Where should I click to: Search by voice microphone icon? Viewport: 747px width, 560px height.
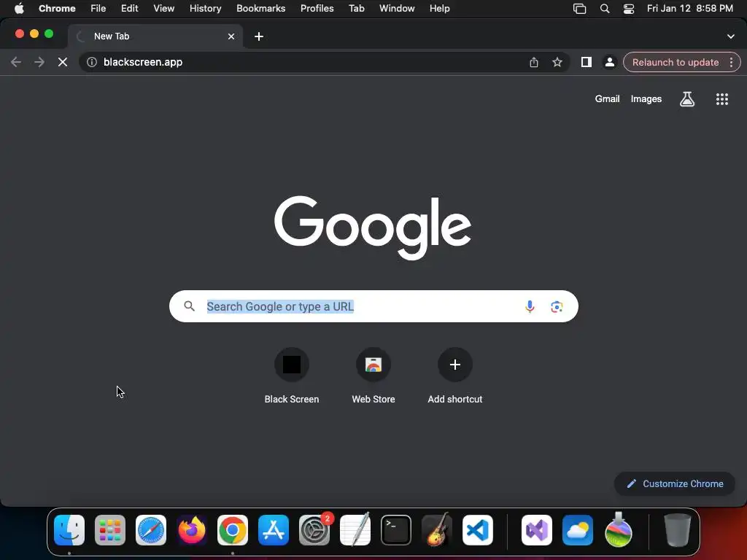(530, 306)
